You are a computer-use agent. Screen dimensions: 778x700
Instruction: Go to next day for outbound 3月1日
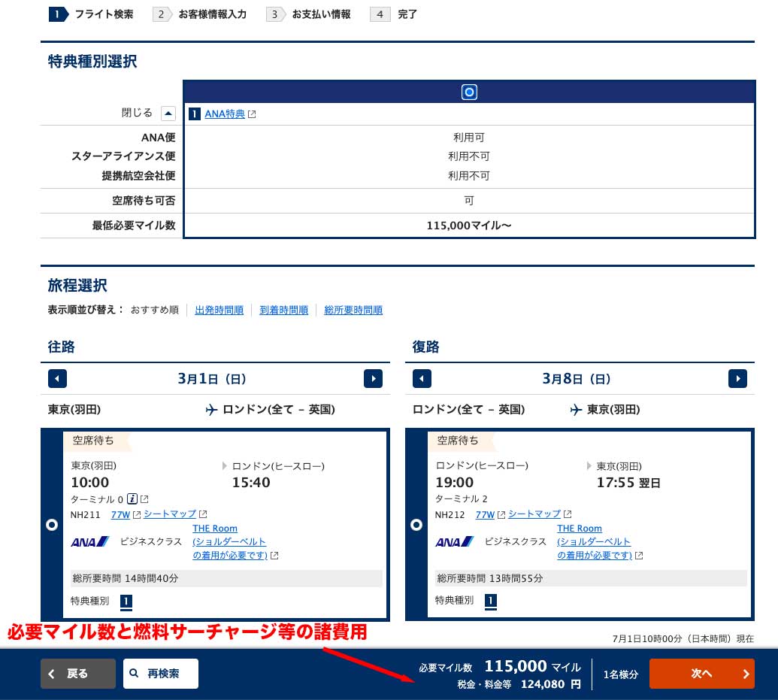point(373,379)
